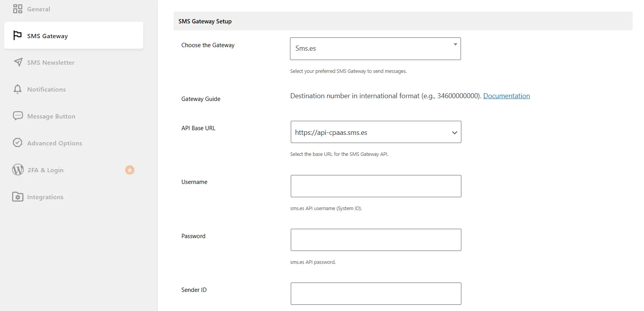Image resolution: width=644 pixels, height=311 pixels.
Task: Click the Advanced Options checkmark badge icon
Action: [x=18, y=143]
